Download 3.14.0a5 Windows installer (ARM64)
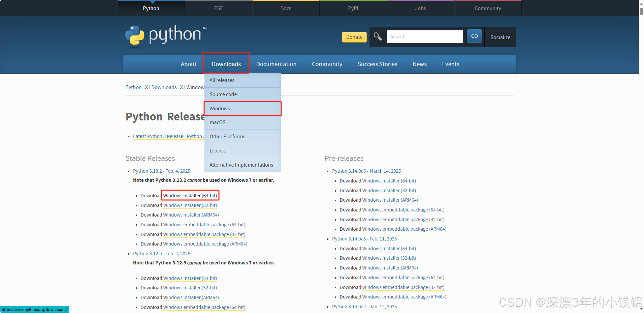 coord(390,268)
